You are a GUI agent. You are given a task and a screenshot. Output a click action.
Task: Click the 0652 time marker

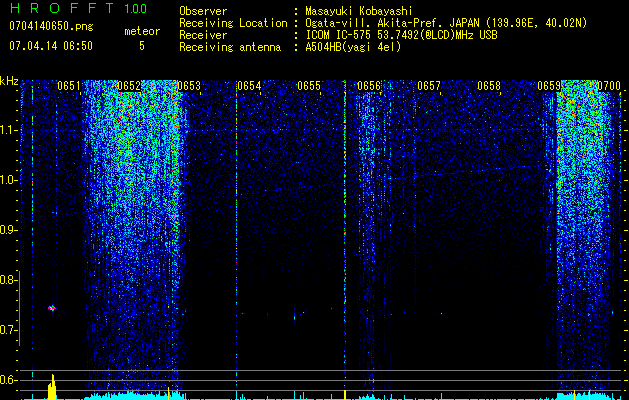[x=129, y=86]
